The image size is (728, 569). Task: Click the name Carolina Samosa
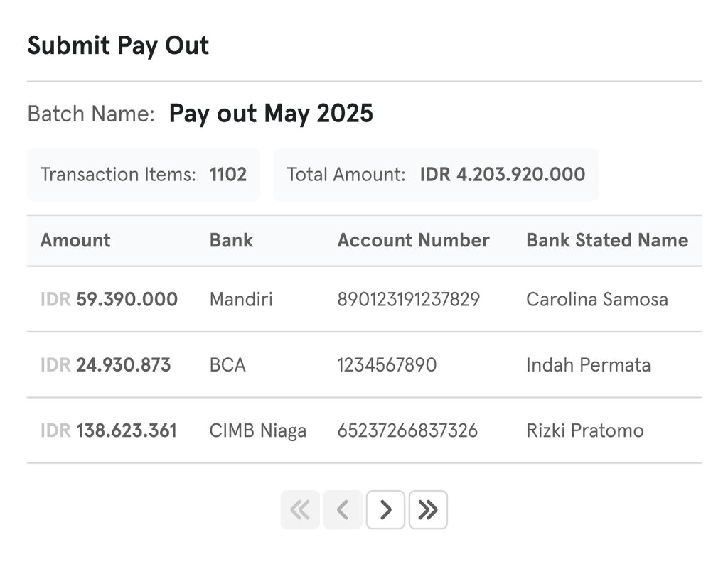point(597,299)
